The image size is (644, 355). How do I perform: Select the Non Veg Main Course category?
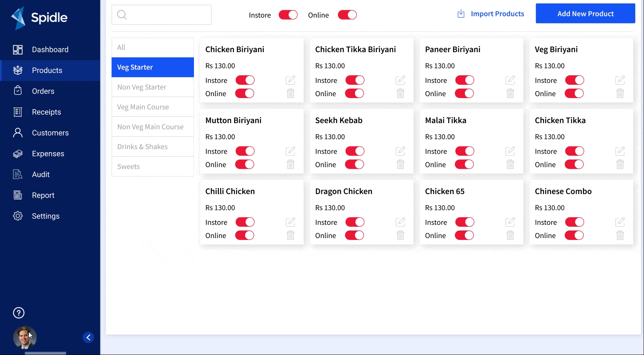click(x=153, y=127)
